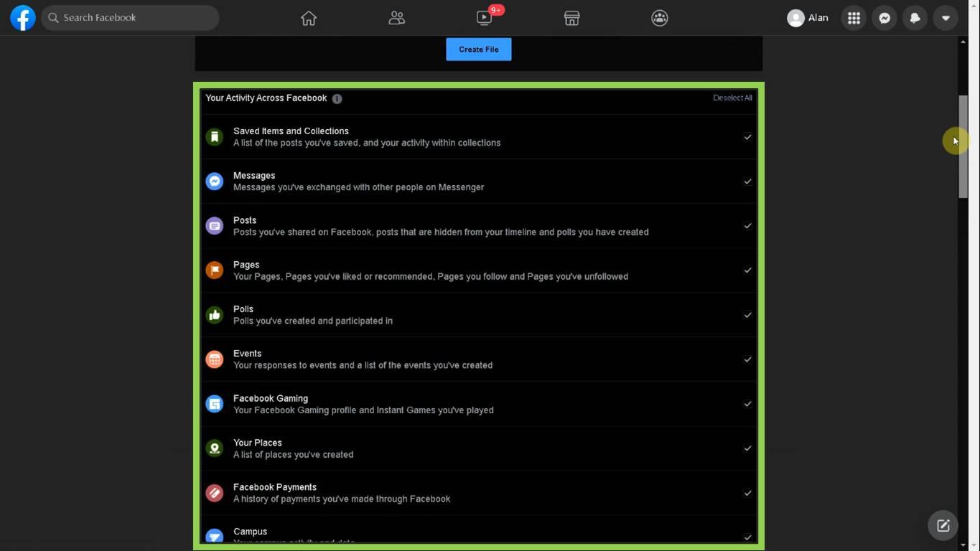
Task: Uncheck the Facebook Payments checkbox
Action: (747, 493)
